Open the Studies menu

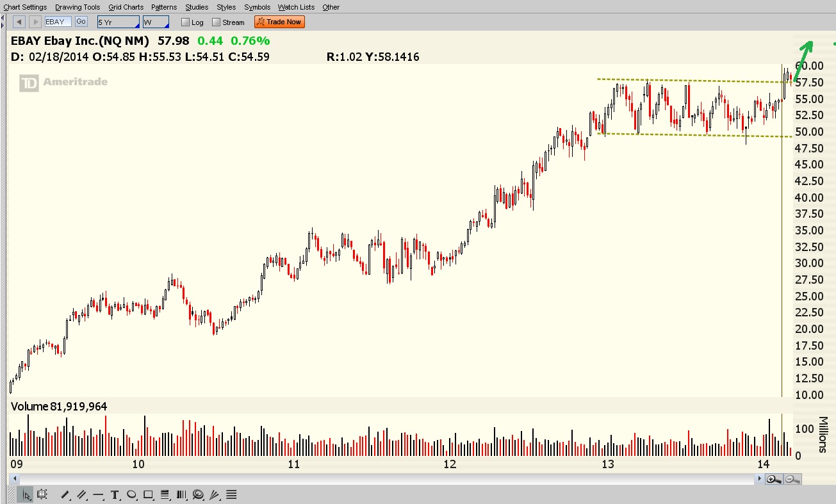pyautogui.click(x=197, y=7)
